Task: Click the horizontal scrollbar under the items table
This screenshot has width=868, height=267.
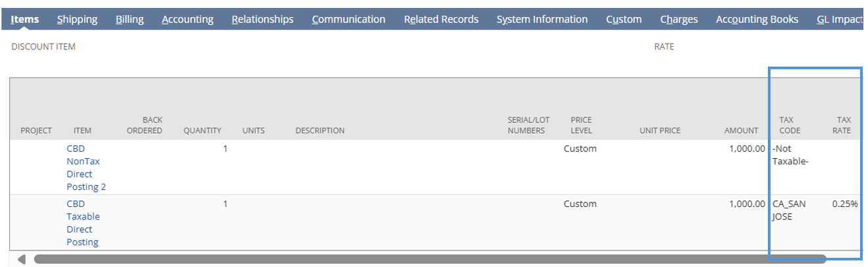Action: 430,259
